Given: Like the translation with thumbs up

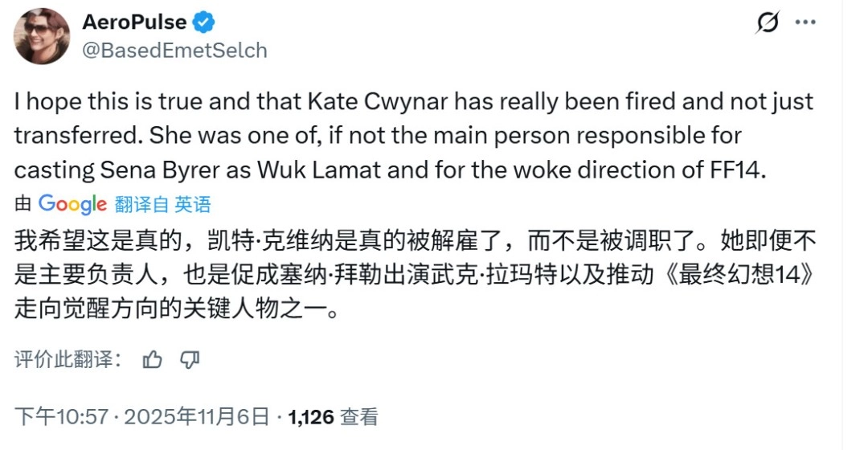Looking at the screenshot, I should click(152, 359).
